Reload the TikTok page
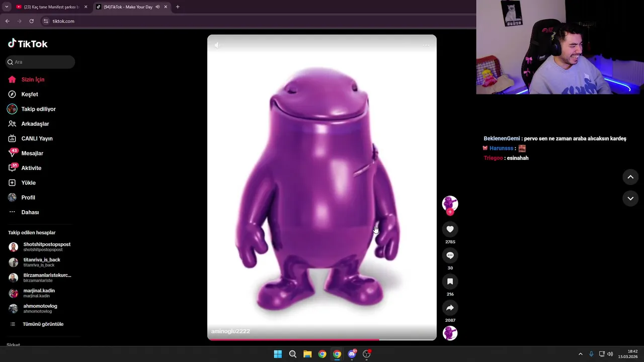Viewport: 644px width, 362px height. coord(31,21)
